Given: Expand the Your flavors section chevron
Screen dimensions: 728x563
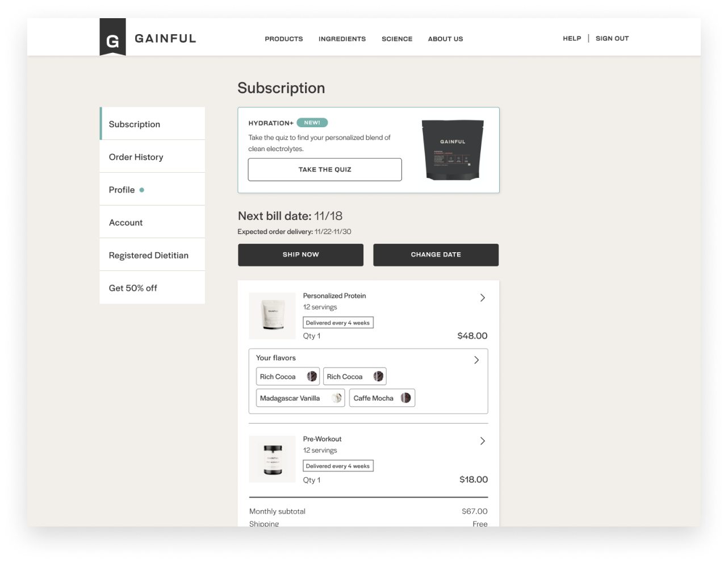Looking at the screenshot, I should pos(476,360).
